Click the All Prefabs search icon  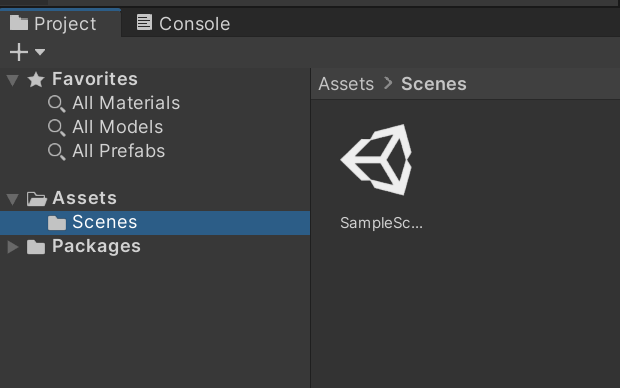57,152
